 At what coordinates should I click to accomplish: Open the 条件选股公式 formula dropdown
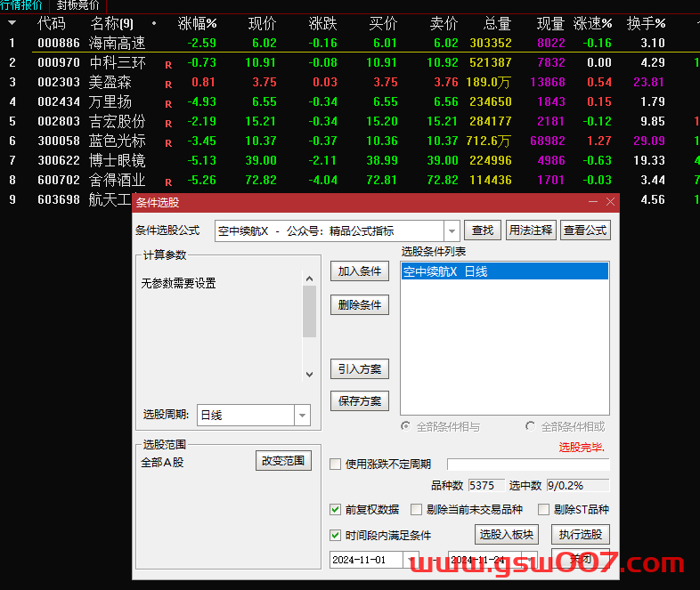[452, 230]
